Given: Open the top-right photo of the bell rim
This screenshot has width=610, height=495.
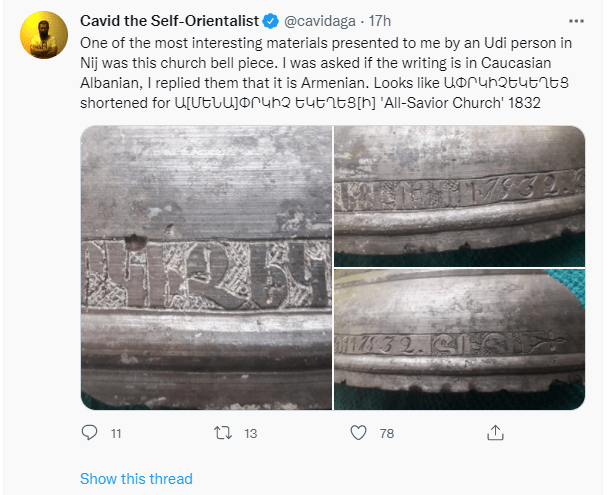Looking at the screenshot, I should point(459,194).
